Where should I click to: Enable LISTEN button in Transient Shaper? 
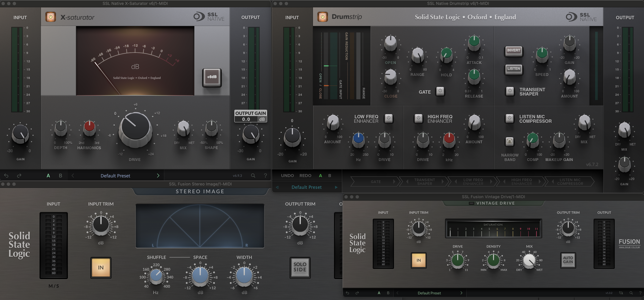(x=513, y=69)
